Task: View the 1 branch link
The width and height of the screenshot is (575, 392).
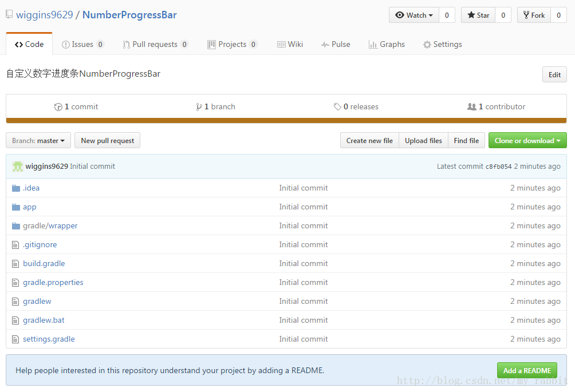Action: (x=215, y=106)
